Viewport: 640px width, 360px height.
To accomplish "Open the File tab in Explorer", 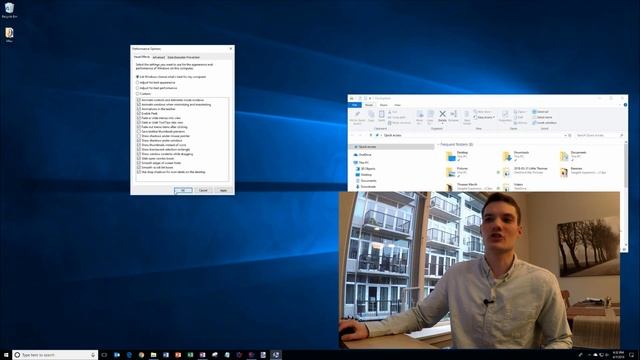I will point(355,105).
